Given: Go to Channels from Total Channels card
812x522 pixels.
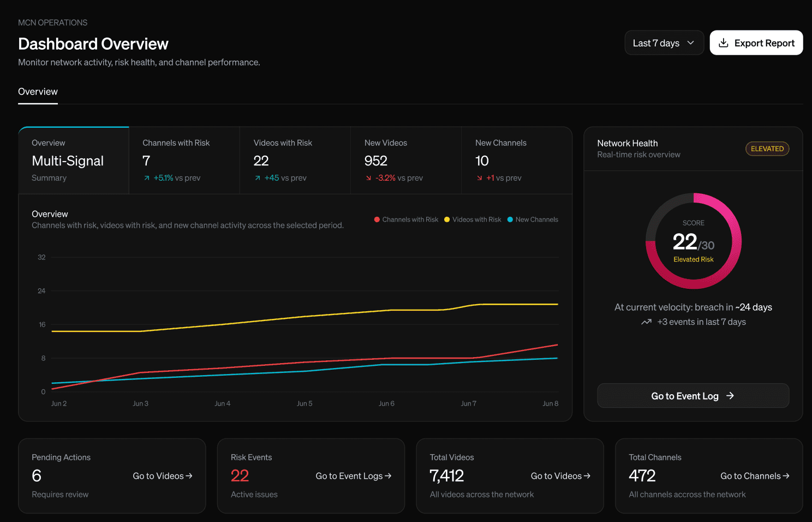Looking at the screenshot, I should coord(755,476).
